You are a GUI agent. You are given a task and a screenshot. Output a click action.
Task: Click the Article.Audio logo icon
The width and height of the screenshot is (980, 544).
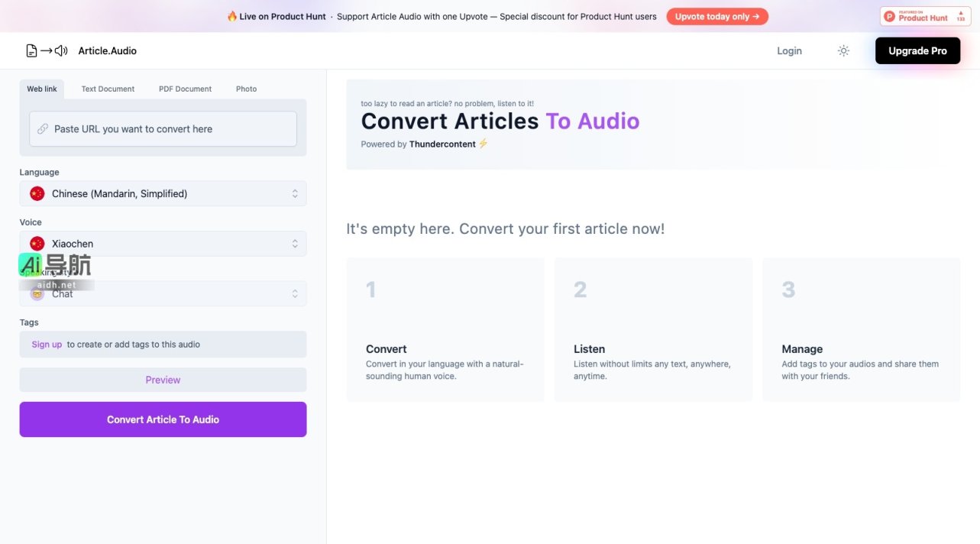click(47, 51)
